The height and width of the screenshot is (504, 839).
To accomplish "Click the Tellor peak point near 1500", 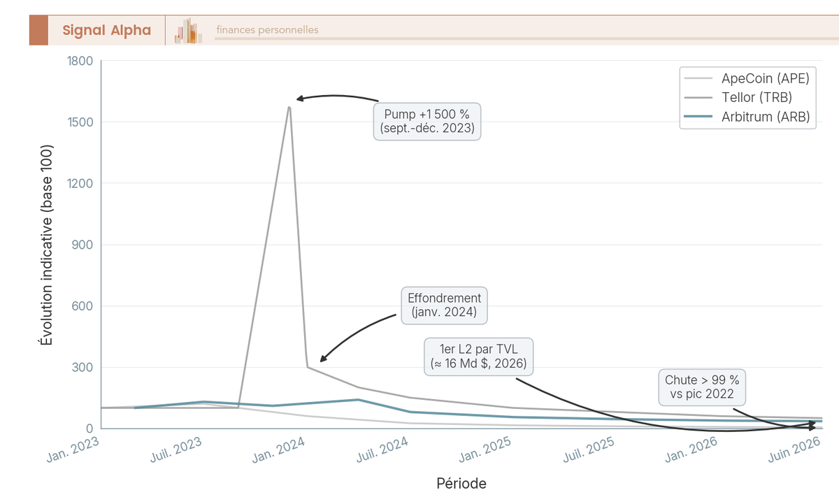I will [289, 107].
